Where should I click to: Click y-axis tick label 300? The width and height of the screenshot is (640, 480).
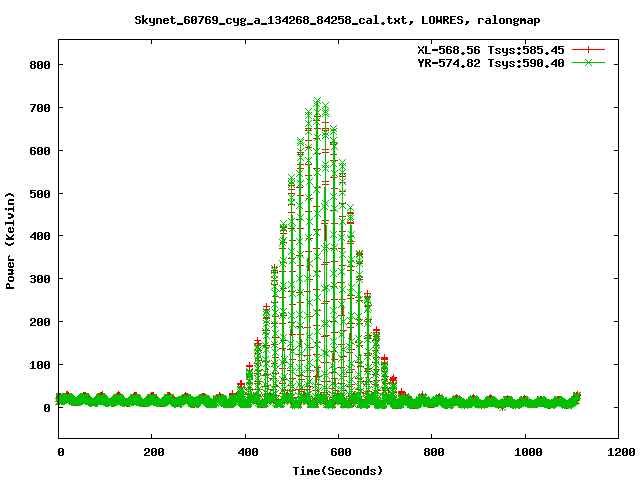coord(40,279)
